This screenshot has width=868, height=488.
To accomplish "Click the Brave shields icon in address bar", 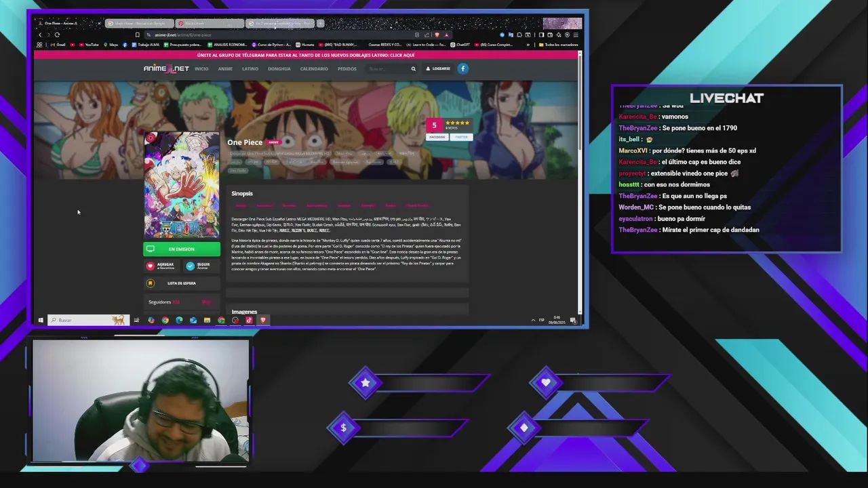I will [437, 35].
